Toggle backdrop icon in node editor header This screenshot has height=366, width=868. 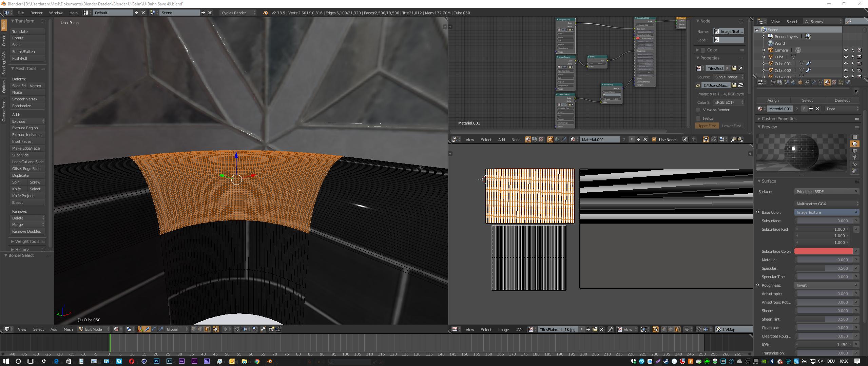coord(706,139)
